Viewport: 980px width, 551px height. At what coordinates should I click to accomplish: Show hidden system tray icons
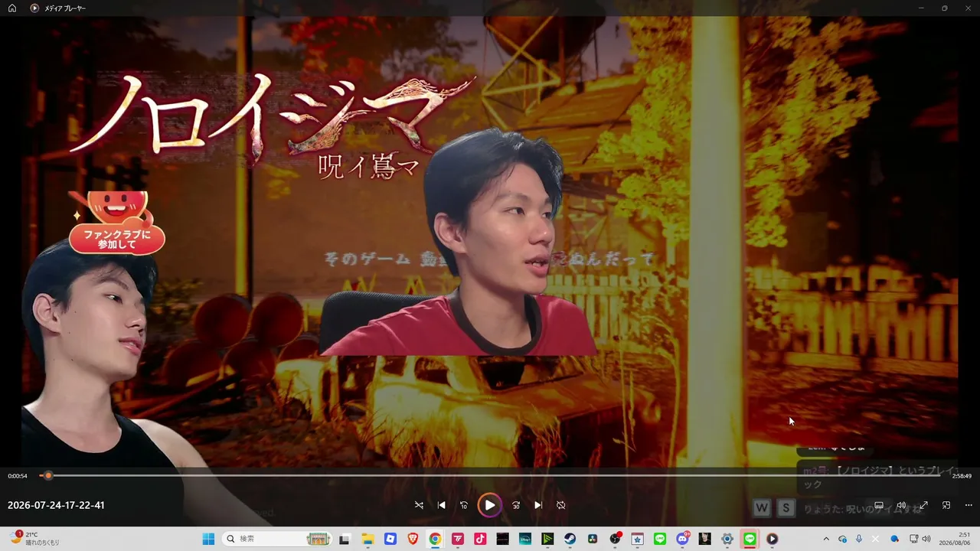(x=825, y=539)
